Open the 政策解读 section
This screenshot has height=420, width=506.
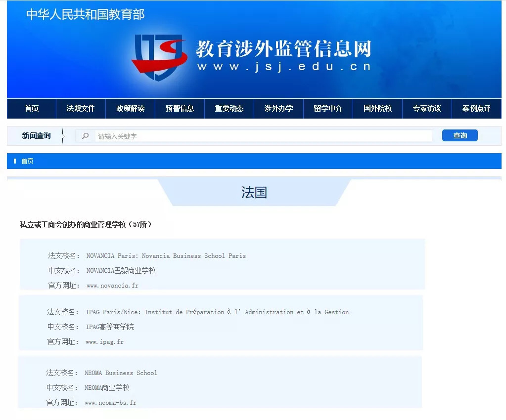pyautogui.click(x=130, y=108)
